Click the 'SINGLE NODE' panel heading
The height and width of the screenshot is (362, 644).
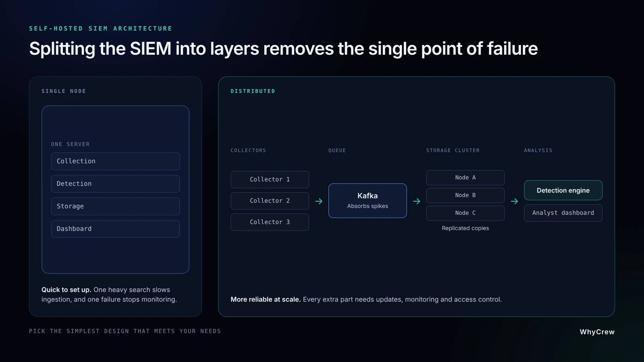[64, 91]
